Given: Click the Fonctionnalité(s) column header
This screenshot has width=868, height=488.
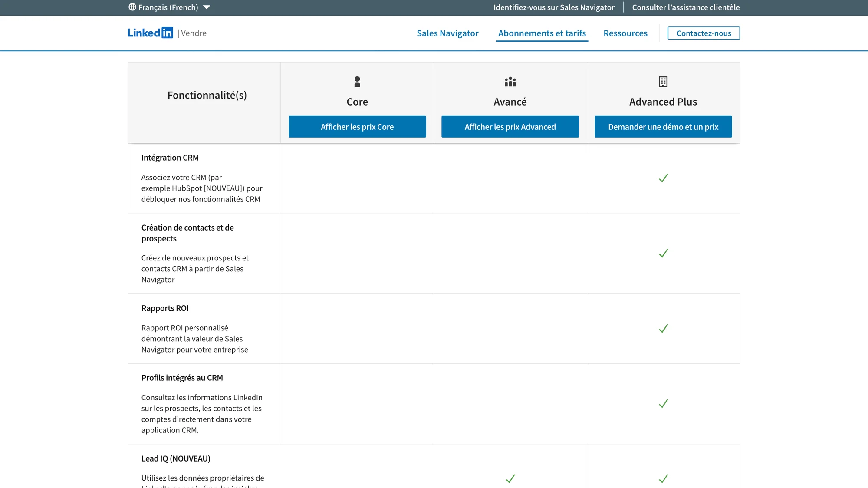Looking at the screenshot, I should click(x=207, y=95).
